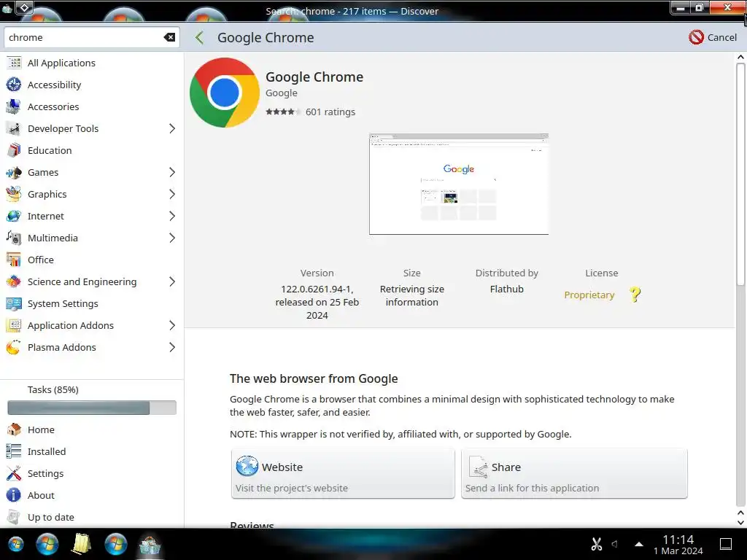The image size is (747, 560).
Task: Click the Home house icon
Action: 14,429
